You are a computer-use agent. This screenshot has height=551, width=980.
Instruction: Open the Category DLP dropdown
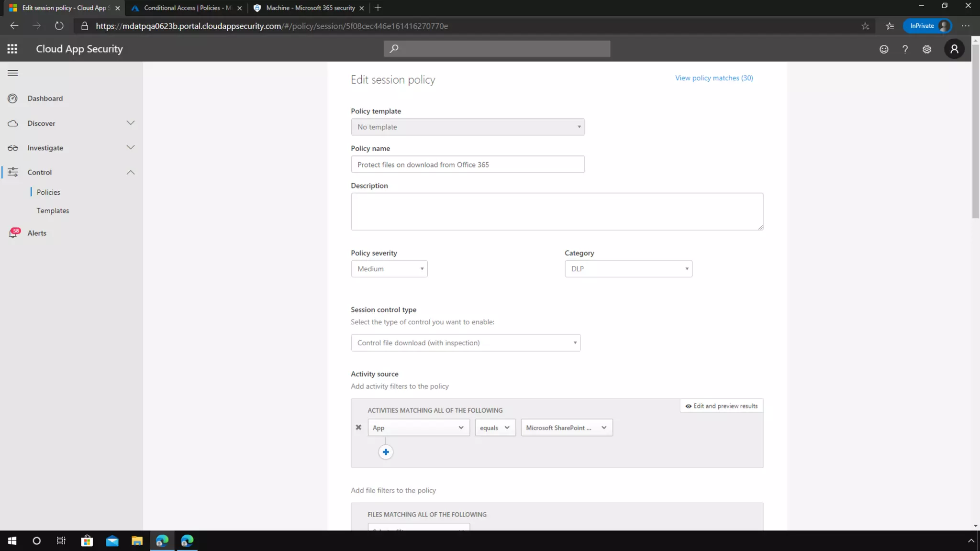coord(628,269)
